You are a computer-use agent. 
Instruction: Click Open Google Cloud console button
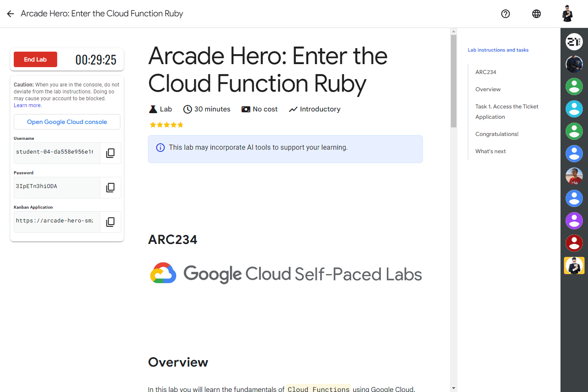pos(67,122)
